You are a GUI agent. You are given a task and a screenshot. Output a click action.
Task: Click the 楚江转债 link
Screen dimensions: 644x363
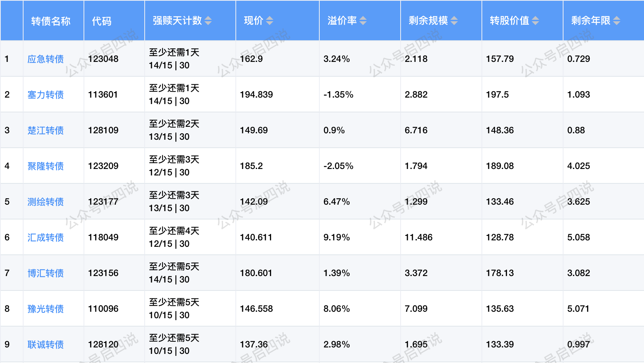click(x=46, y=131)
